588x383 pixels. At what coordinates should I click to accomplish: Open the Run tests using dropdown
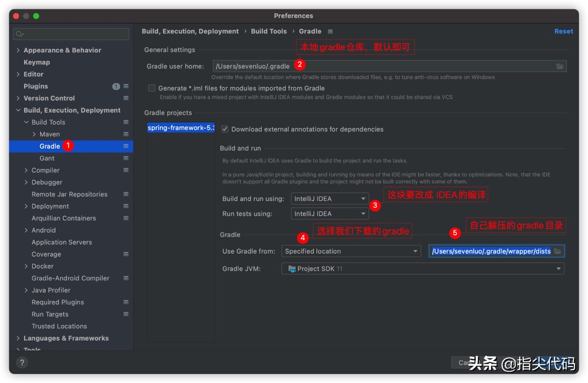[x=330, y=214]
